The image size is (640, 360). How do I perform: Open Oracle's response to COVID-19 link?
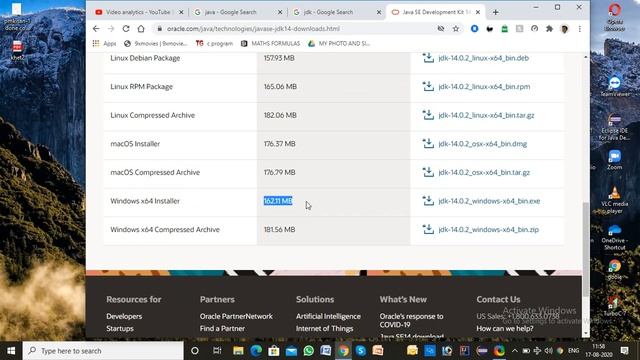click(411, 320)
